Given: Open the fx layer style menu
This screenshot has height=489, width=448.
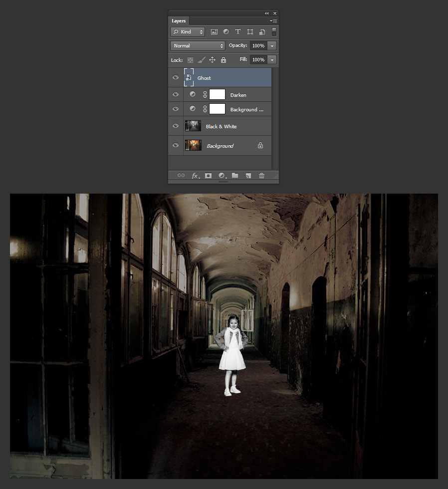Looking at the screenshot, I should [195, 176].
